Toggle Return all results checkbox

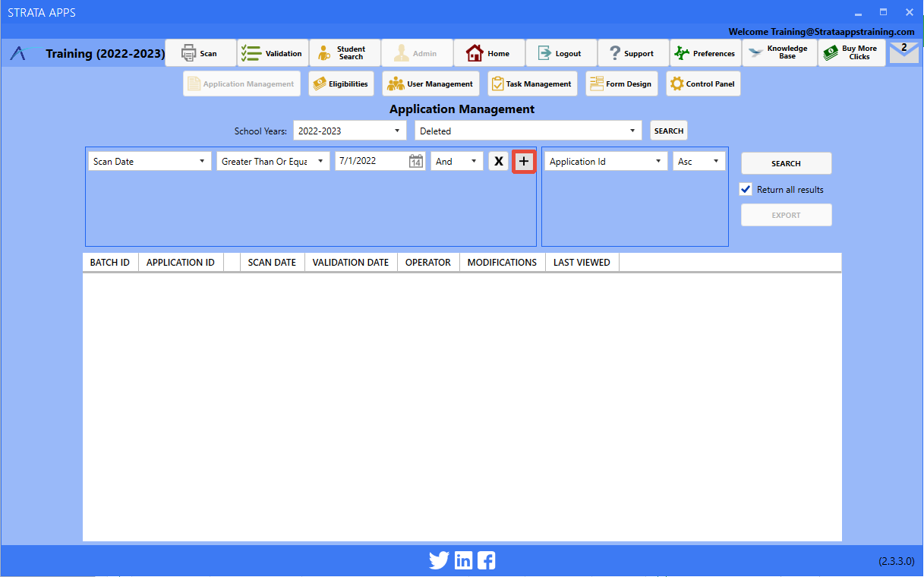746,190
